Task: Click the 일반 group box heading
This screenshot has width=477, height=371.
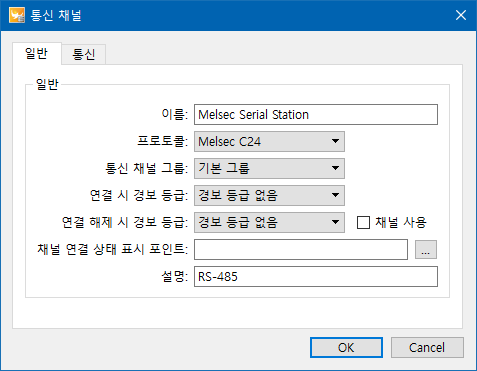Action: 47,84
